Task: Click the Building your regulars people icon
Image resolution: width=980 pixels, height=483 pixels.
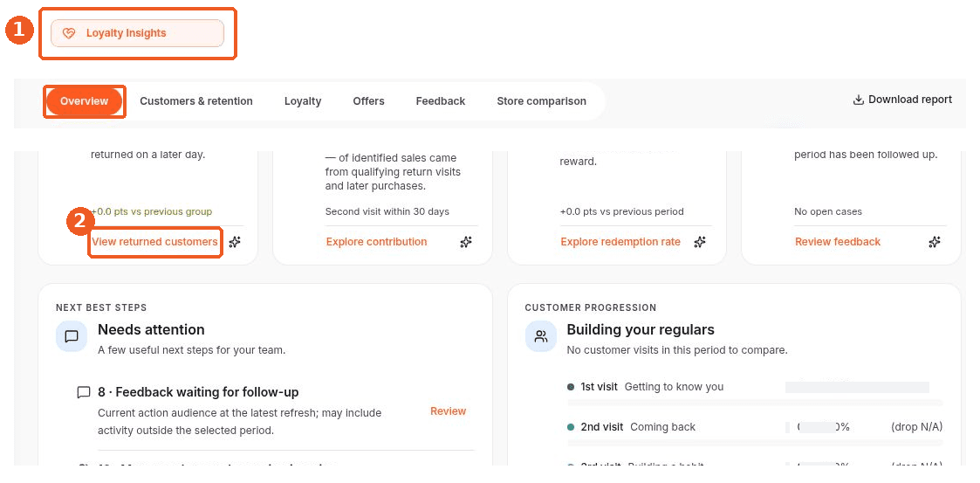Action: [541, 336]
